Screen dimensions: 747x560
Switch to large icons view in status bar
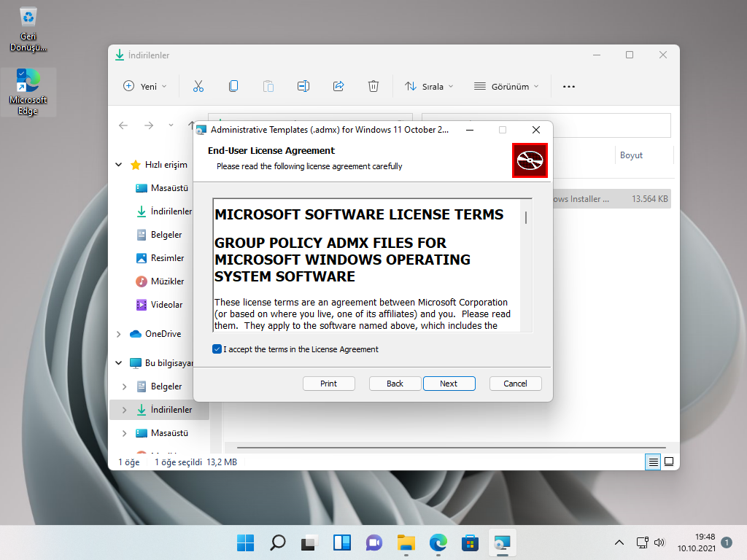[x=669, y=462]
